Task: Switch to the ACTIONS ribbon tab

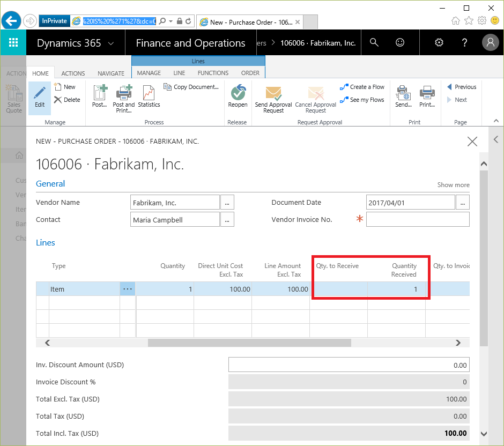Action: [73, 73]
